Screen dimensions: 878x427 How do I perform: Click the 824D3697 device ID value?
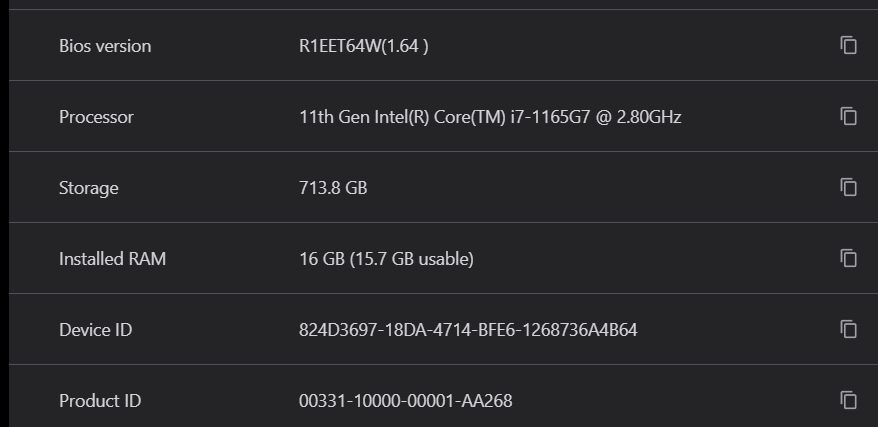(x=467, y=330)
